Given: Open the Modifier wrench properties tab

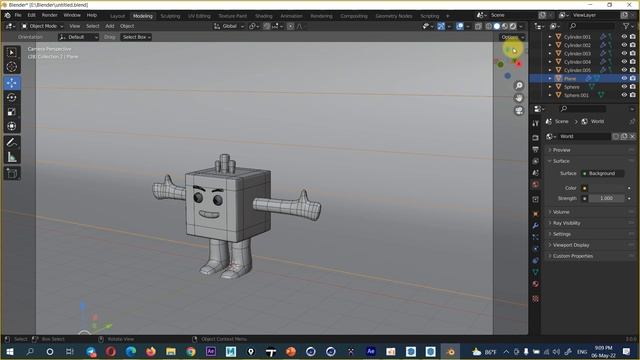Looking at the screenshot, I should 536,226.
